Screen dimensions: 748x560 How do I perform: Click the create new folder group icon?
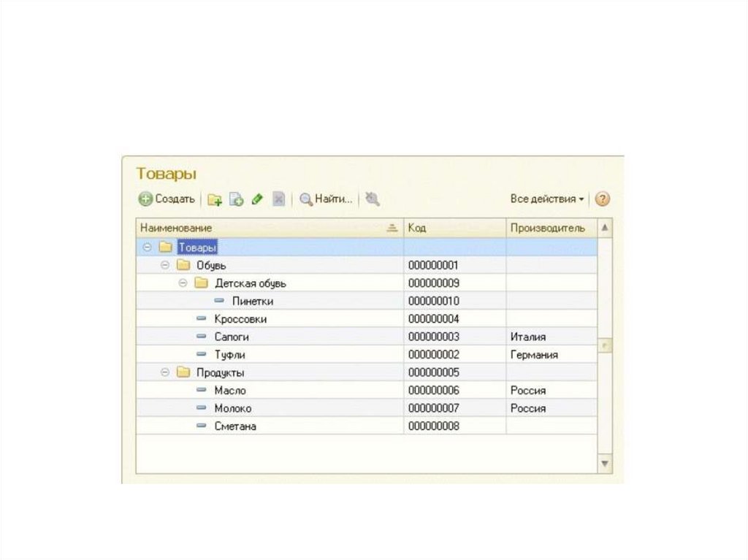[x=215, y=199]
